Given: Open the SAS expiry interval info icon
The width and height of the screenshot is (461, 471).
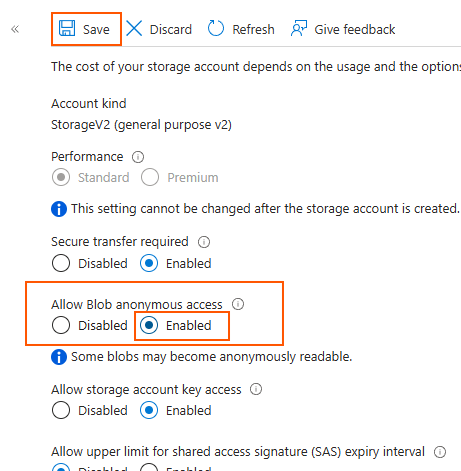Looking at the screenshot, I should click(x=440, y=452).
